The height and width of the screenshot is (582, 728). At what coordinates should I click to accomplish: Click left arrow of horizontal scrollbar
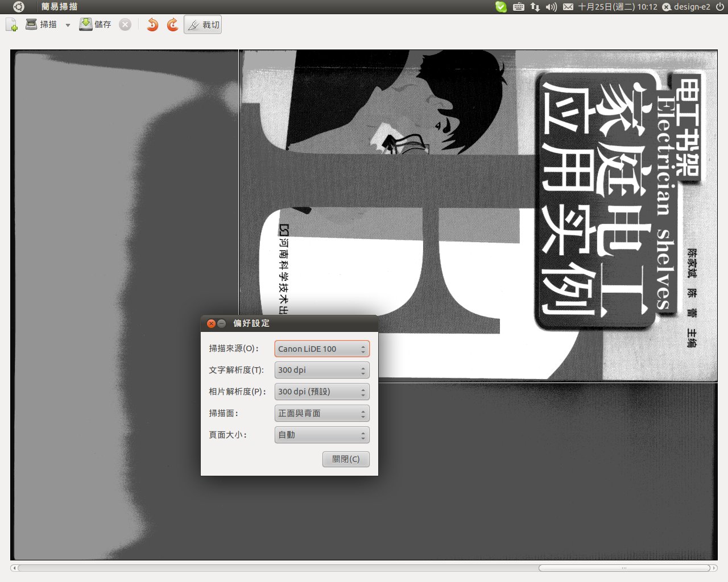[14, 568]
